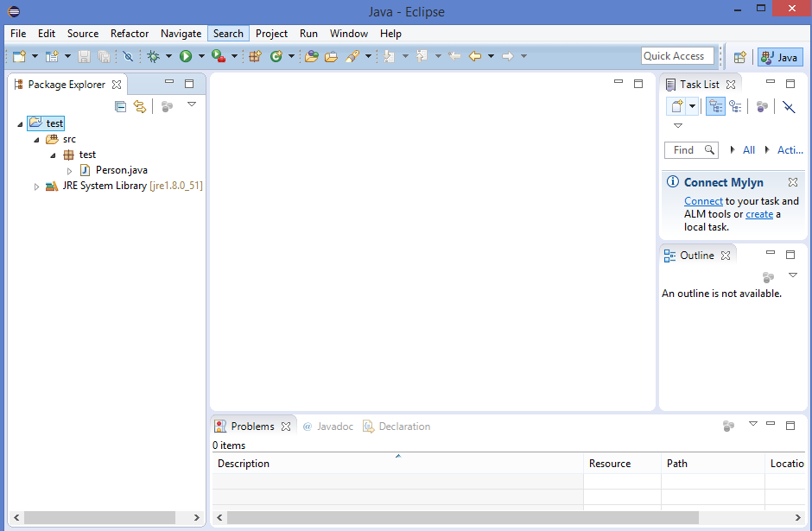812x531 pixels.
Task: Close the Connect Mylyn notification
Action: [793, 182]
